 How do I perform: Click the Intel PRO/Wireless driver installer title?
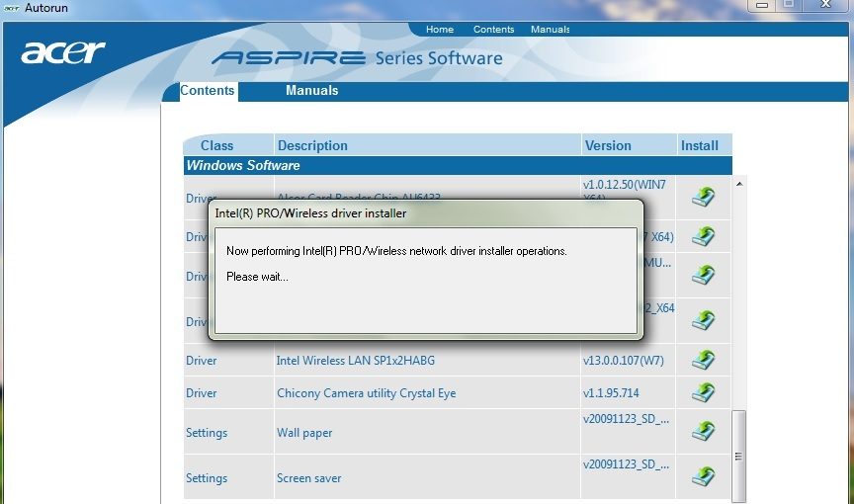tap(310, 213)
